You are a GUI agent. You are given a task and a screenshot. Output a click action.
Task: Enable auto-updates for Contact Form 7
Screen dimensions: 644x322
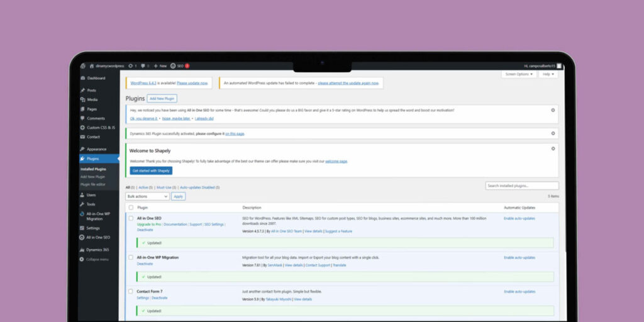point(519,292)
